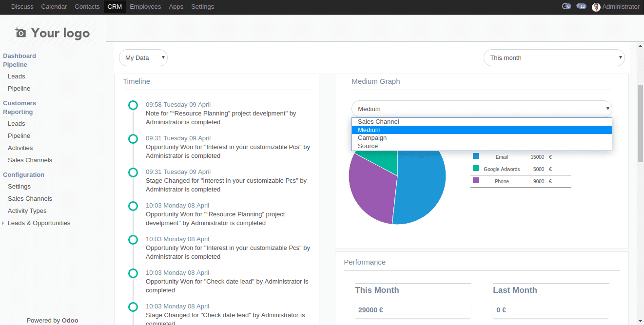Choose the highlighted Medium option in the list

[482, 130]
